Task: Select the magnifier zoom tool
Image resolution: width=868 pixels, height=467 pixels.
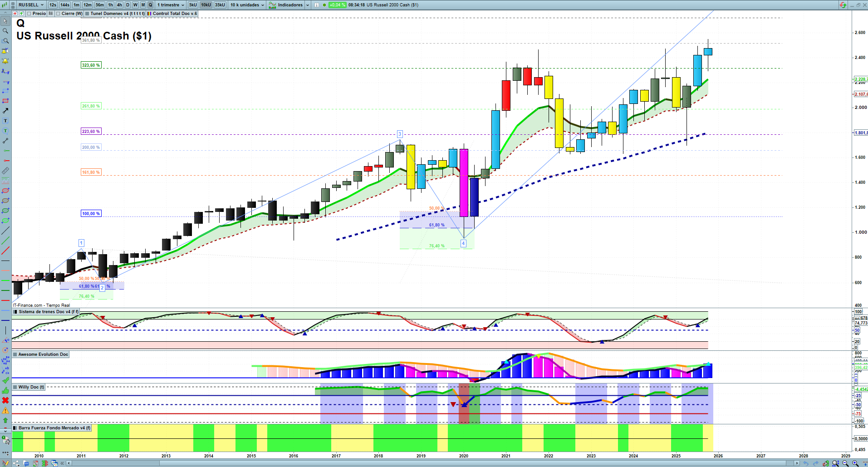Action: click(x=5, y=31)
